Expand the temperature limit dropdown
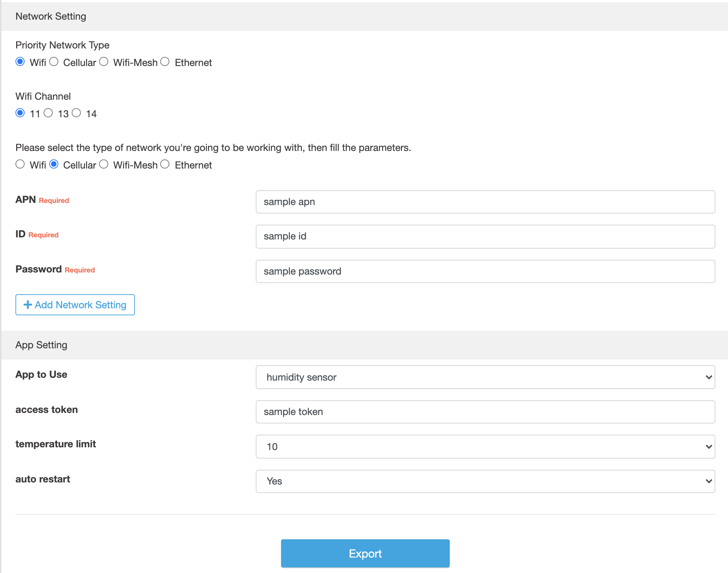This screenshot has width=728, height=573. [x=485, y=447]
